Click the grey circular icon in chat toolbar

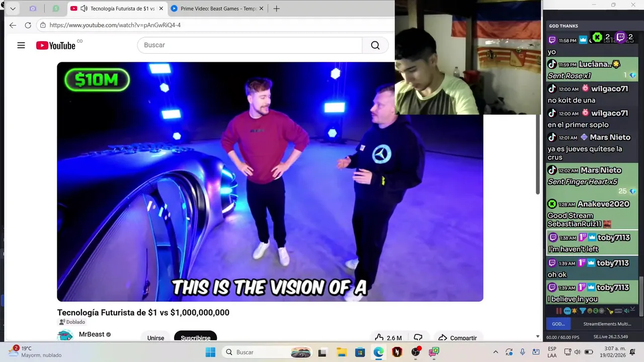pos(602,311)
